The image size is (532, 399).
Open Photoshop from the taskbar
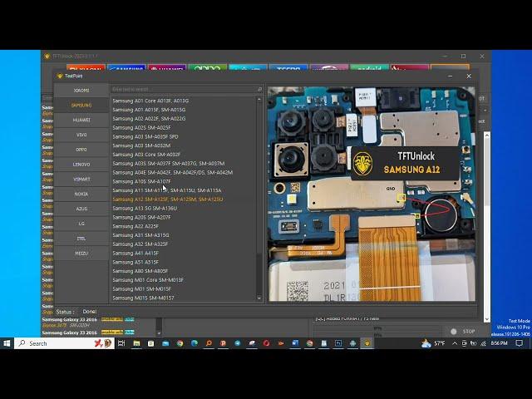point(338,343)
